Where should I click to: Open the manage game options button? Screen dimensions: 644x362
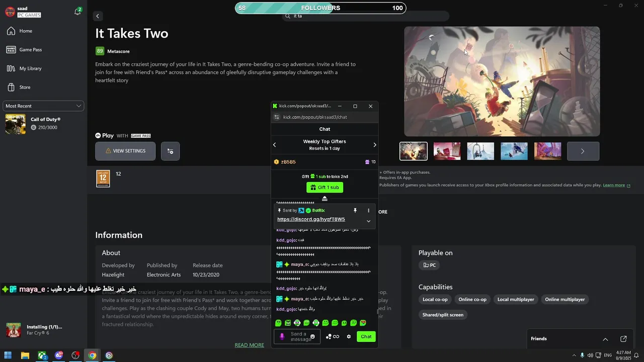(x=170, y=151)
